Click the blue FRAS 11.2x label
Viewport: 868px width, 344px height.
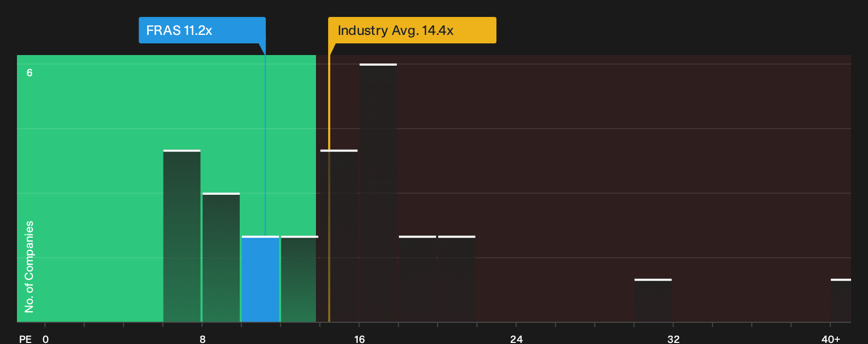[202, 30]
